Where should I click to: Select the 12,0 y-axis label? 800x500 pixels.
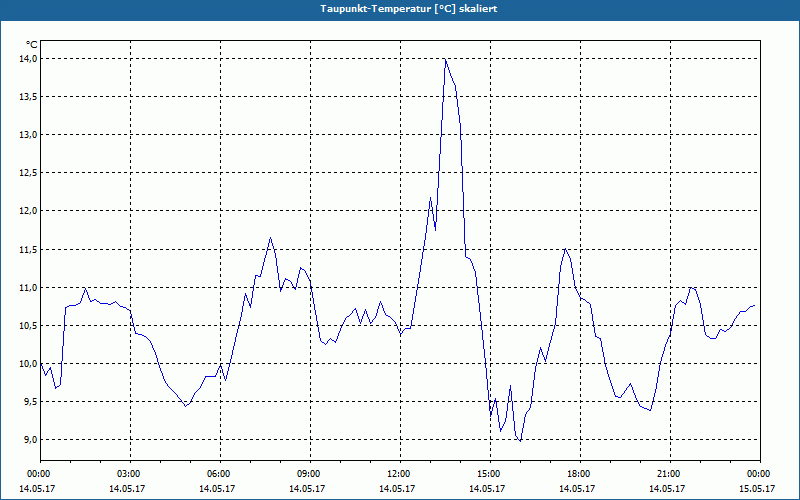pyautogui.click(x=29, y=211)
